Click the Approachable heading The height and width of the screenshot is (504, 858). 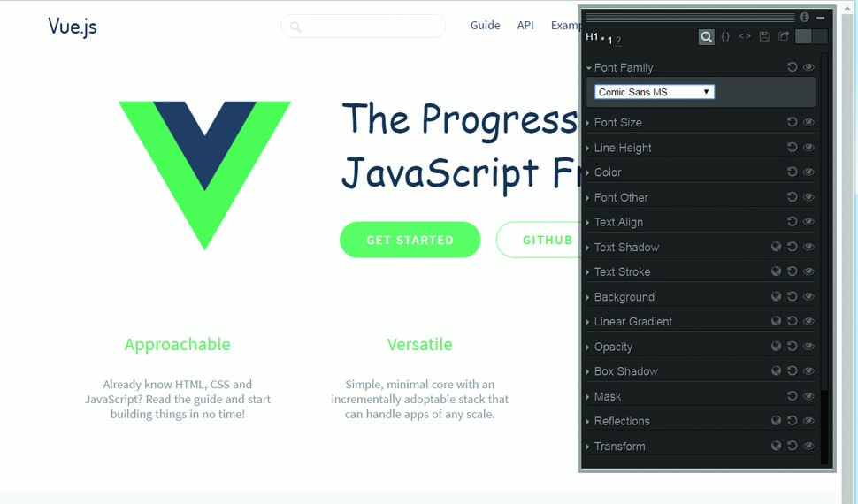pos(177,345)
